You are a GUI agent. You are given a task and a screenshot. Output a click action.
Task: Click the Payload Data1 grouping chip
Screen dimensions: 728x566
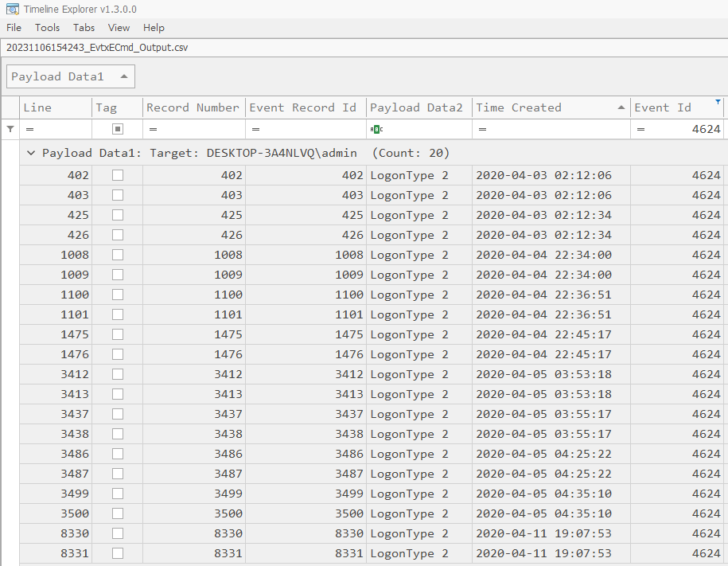(71, 76)
